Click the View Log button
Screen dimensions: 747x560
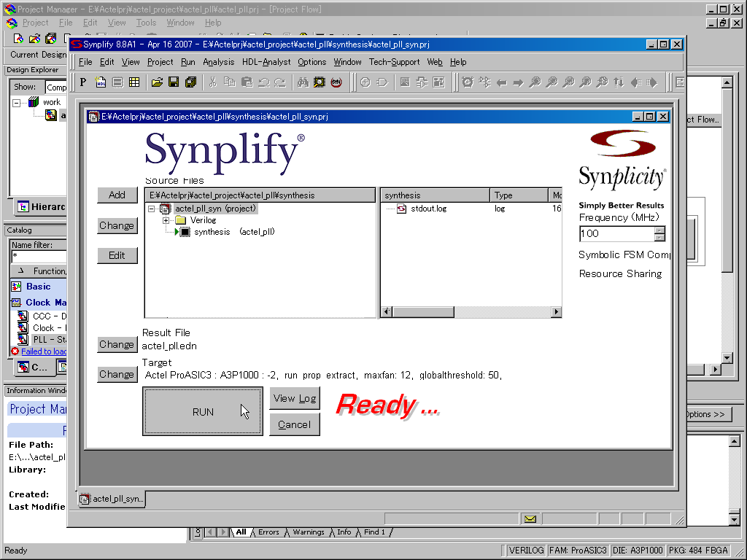(x=295, y=399)
